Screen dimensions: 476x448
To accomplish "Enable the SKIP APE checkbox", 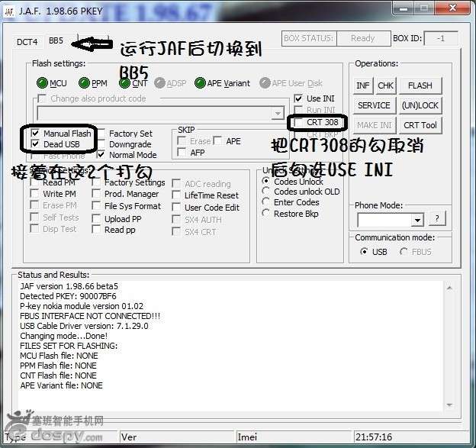I will (x=217, y=141).
